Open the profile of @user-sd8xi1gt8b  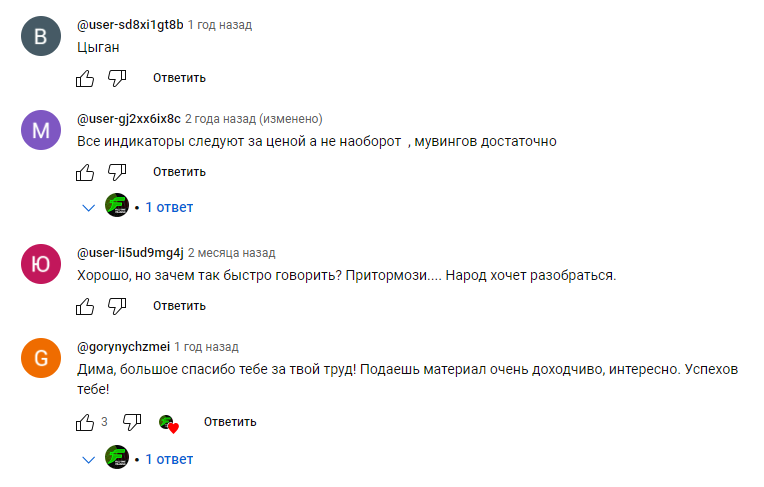(x=130, y=25)
